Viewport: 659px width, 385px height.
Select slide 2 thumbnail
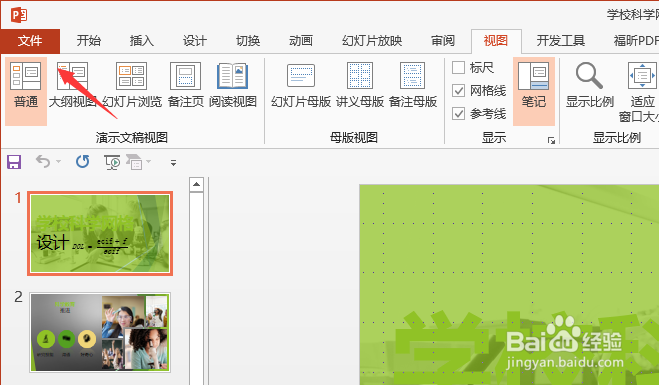click(100, 332)
